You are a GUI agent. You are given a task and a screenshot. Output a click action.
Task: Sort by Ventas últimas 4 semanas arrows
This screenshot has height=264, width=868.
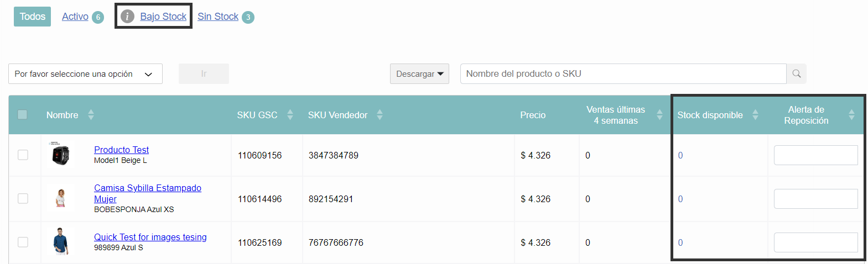tap(659, 115)
